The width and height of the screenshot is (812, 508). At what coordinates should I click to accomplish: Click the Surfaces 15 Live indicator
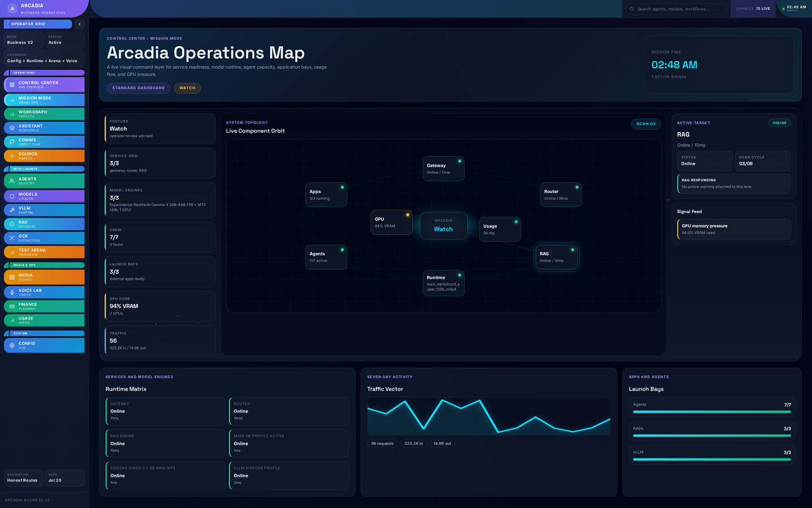(x=753, y=9)
